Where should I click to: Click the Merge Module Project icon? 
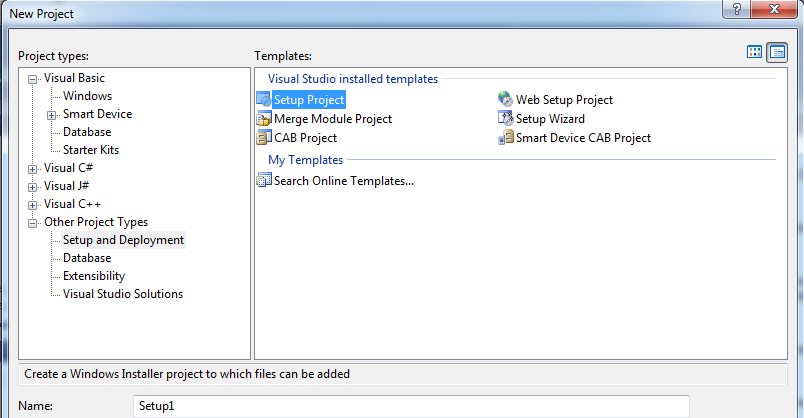(x=264, y=118)
